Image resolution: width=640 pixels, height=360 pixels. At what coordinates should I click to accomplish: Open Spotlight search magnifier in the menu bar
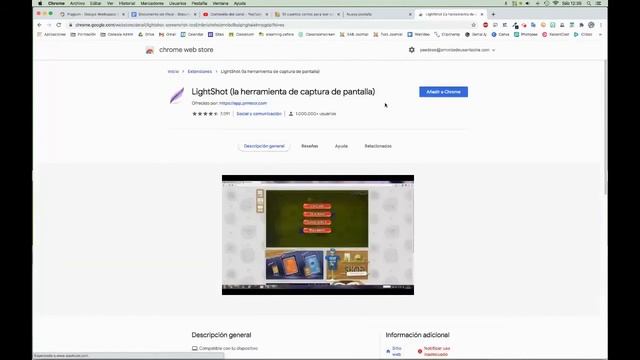(x=589, y=3)
